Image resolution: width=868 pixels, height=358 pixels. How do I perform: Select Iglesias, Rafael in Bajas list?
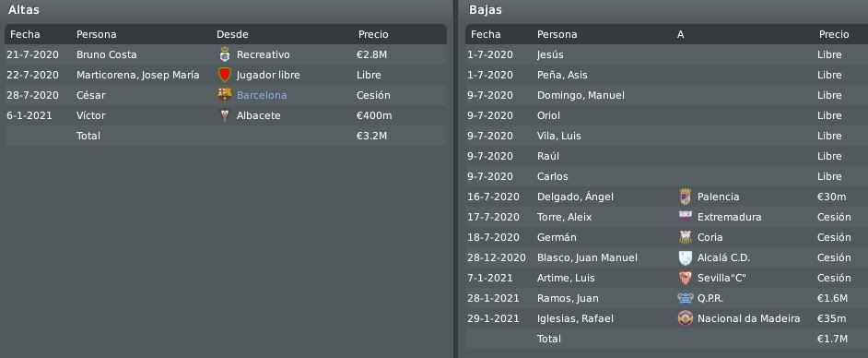click(568, 318)
